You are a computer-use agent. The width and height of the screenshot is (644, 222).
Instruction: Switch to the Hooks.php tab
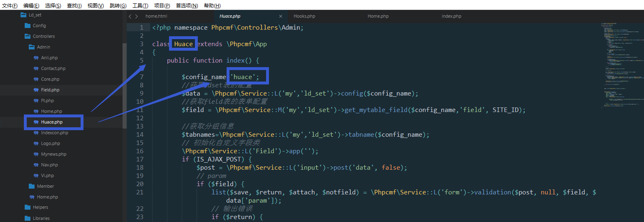pos(304,16)
